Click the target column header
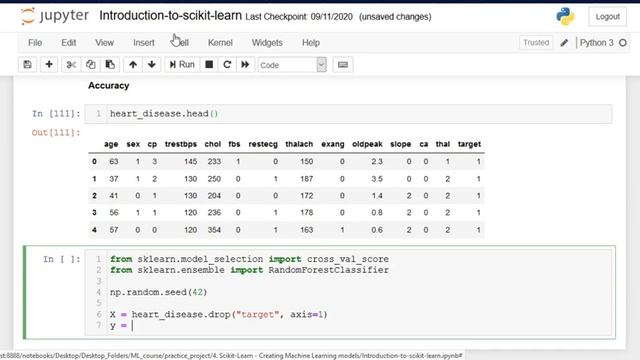The height and width of the screenshot is (360, 640). click(x=469, y=144)
